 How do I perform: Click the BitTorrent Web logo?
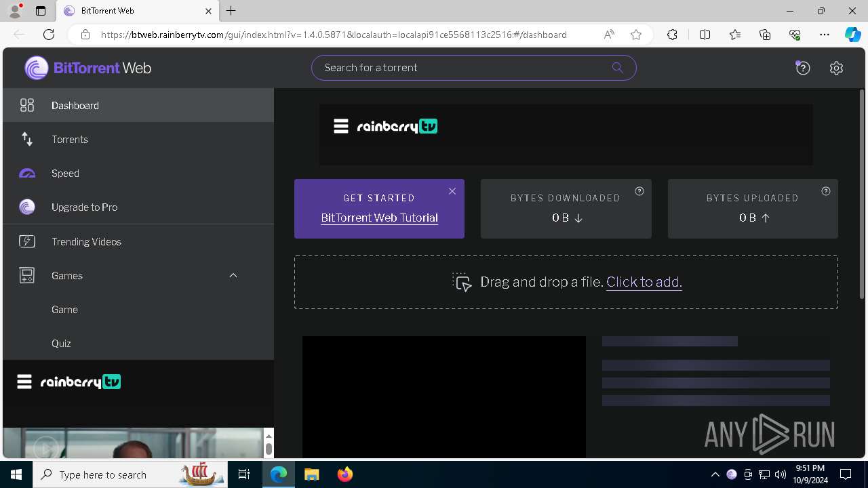coord(88,68)
